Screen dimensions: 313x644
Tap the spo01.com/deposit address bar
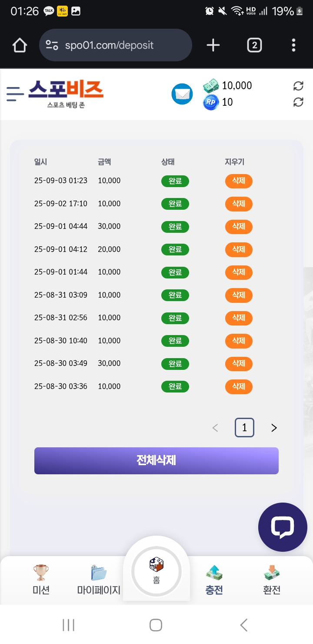115,45
